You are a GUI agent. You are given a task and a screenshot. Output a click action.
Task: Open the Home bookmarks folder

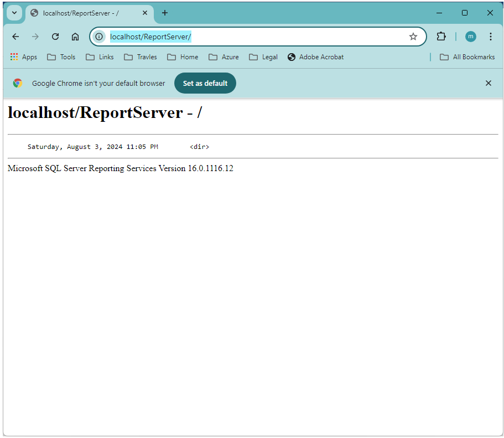pyautogui.click(x=183, y=57)
